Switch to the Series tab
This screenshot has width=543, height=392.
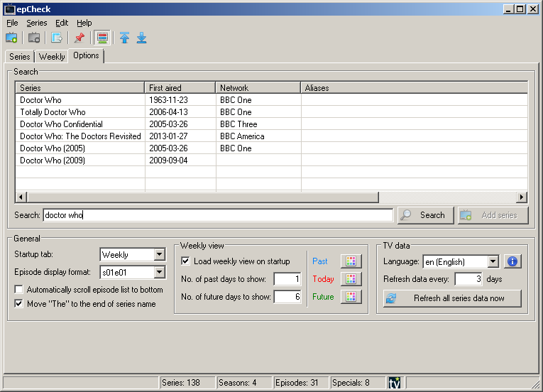20,57
